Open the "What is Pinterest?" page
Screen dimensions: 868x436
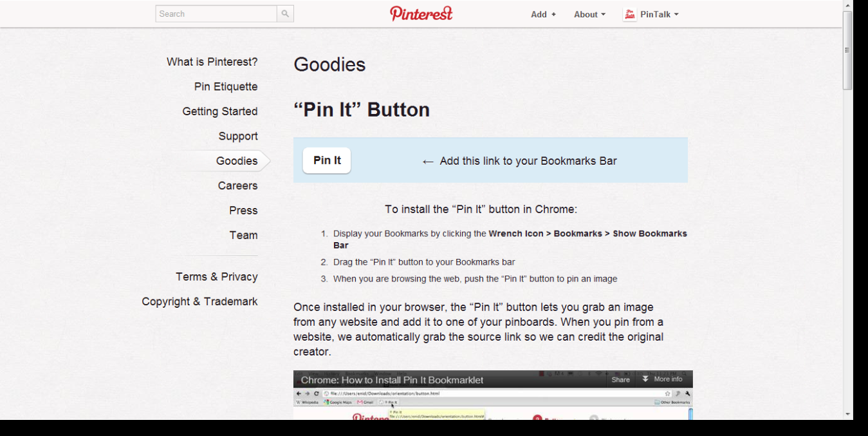(x=212, y=61)
